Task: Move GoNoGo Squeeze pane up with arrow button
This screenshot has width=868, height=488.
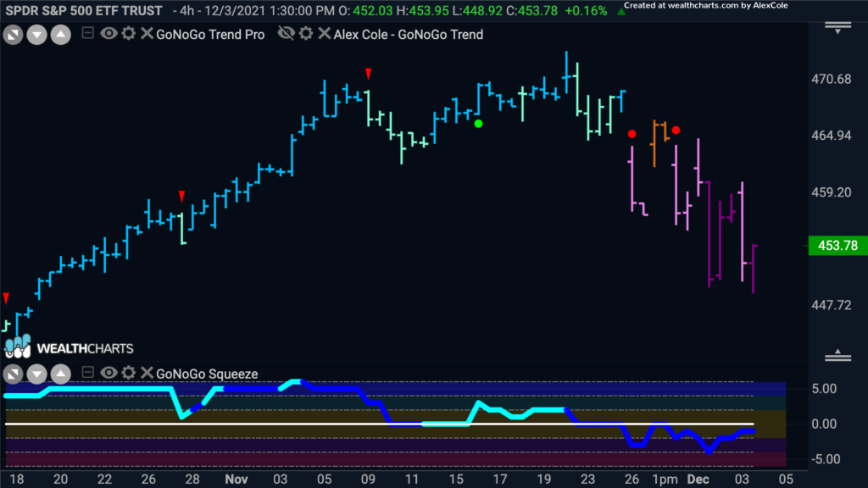Action: pyautogui.click(x=61, y=374)
